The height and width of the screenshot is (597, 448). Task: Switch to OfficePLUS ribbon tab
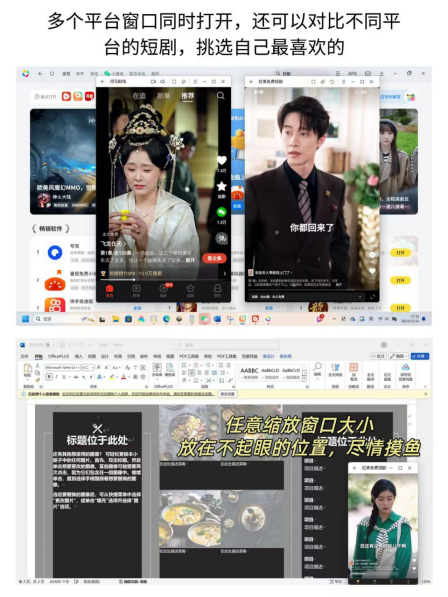point(58,356)
